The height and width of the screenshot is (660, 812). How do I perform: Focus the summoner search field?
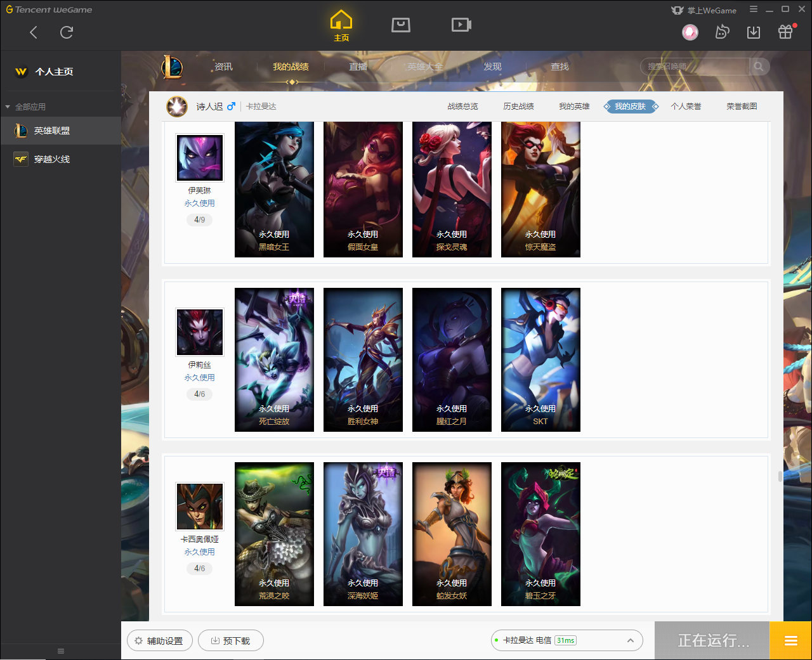click(695, 67)
